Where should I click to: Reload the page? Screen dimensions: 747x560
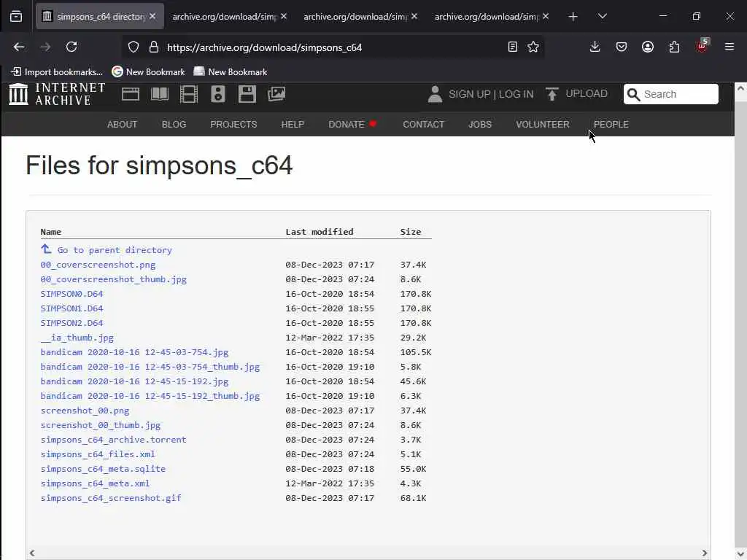click(71, 47)
